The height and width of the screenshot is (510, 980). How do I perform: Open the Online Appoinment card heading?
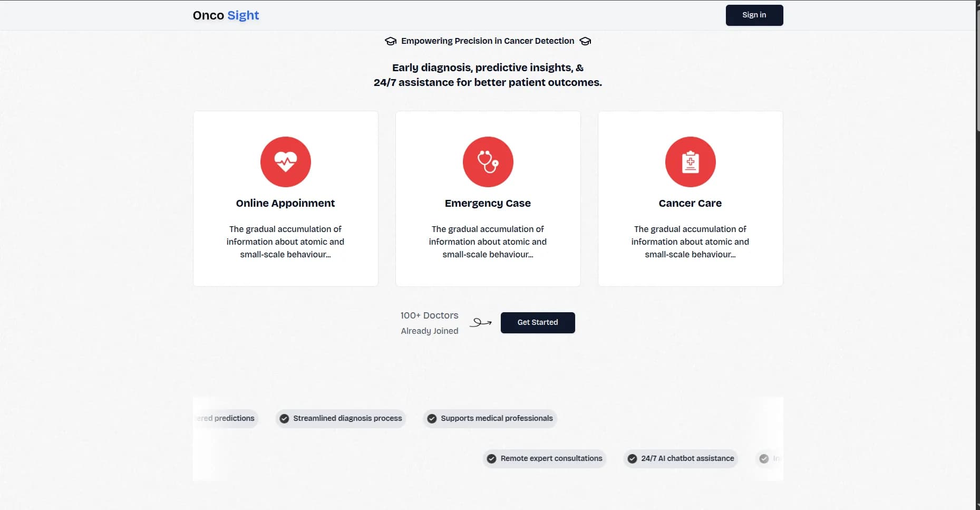[x=285, y=203]
